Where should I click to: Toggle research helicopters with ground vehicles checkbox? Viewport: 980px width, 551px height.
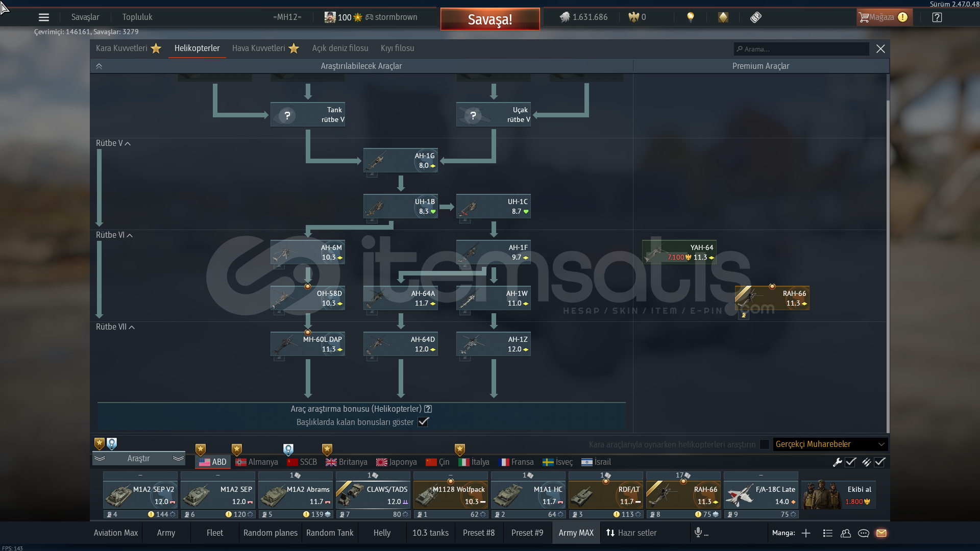point(764,444)
